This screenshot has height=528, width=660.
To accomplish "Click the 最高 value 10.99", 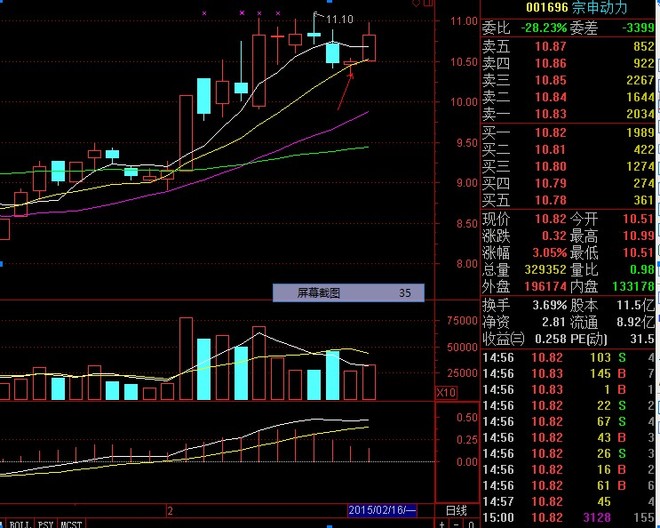I will [x=639, y=236].
